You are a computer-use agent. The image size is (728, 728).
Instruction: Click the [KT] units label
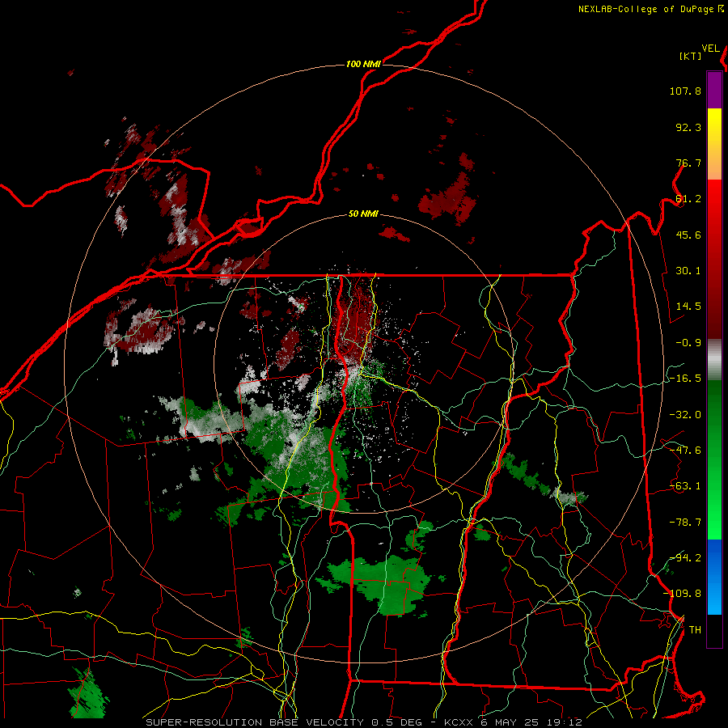pos(690,56)
